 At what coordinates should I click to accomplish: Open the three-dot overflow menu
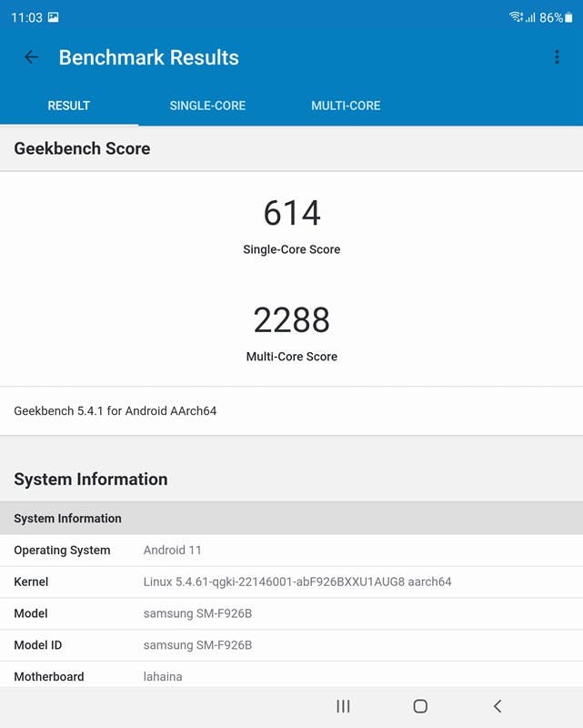click(557, 57)
